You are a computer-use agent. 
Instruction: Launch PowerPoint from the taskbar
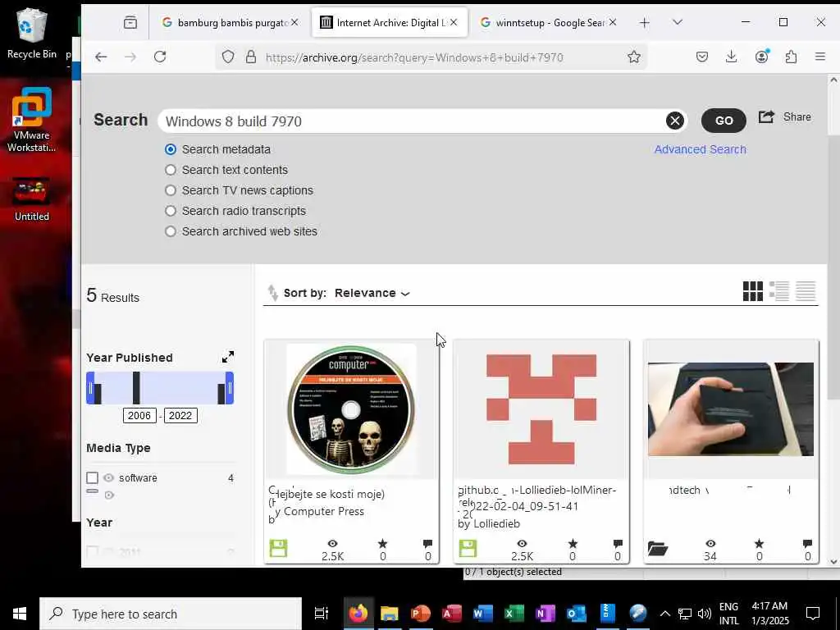coord(421,614)
